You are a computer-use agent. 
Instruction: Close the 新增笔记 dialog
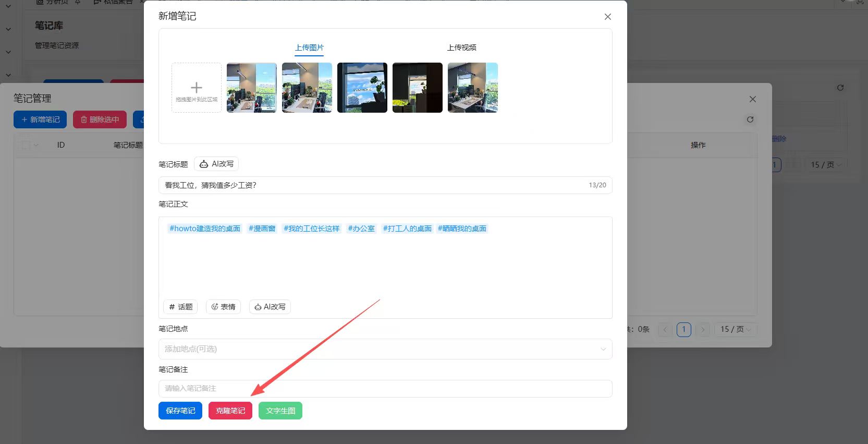point(607,17)
